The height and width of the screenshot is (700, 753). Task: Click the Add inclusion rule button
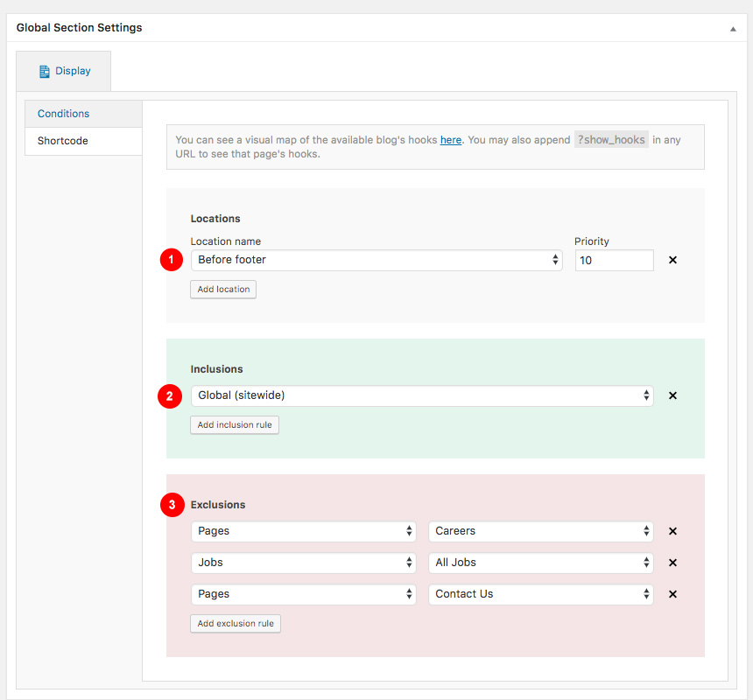tap(235, 425)
